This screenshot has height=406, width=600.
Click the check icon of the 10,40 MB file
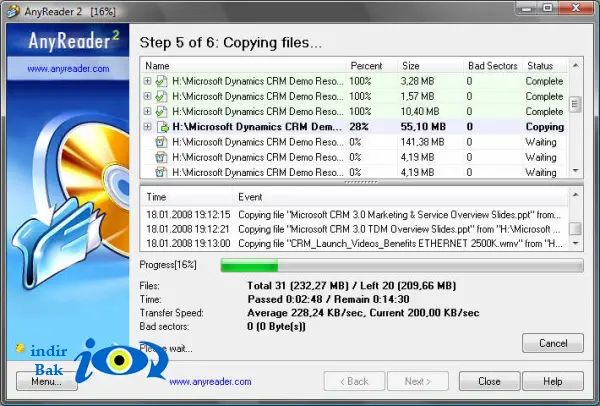pyautogui.click(x=161, y=111)
